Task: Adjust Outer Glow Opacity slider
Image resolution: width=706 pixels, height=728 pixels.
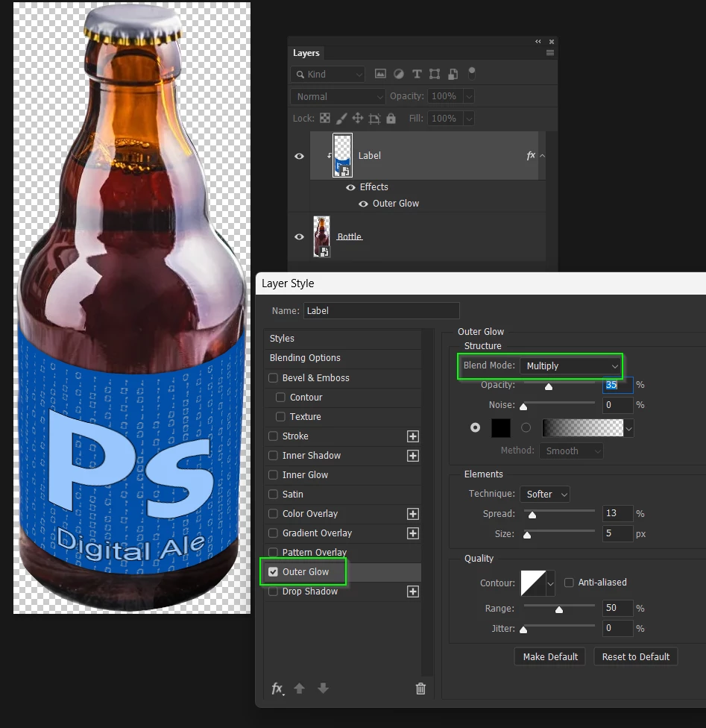Action: 549,386
